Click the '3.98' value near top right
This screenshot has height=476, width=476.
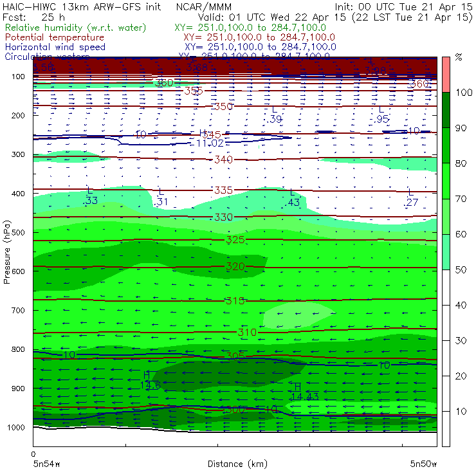click(375, 71)
